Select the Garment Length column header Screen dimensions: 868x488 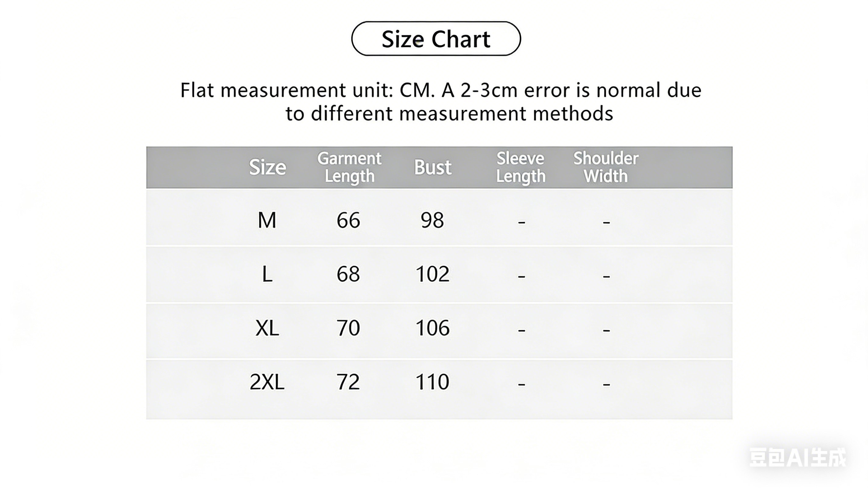349,167
